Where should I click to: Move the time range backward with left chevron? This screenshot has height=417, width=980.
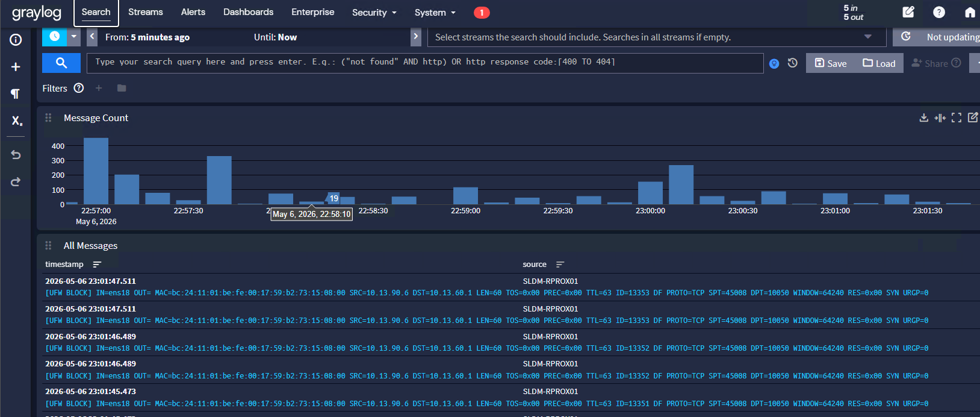(x=92, y=37)
